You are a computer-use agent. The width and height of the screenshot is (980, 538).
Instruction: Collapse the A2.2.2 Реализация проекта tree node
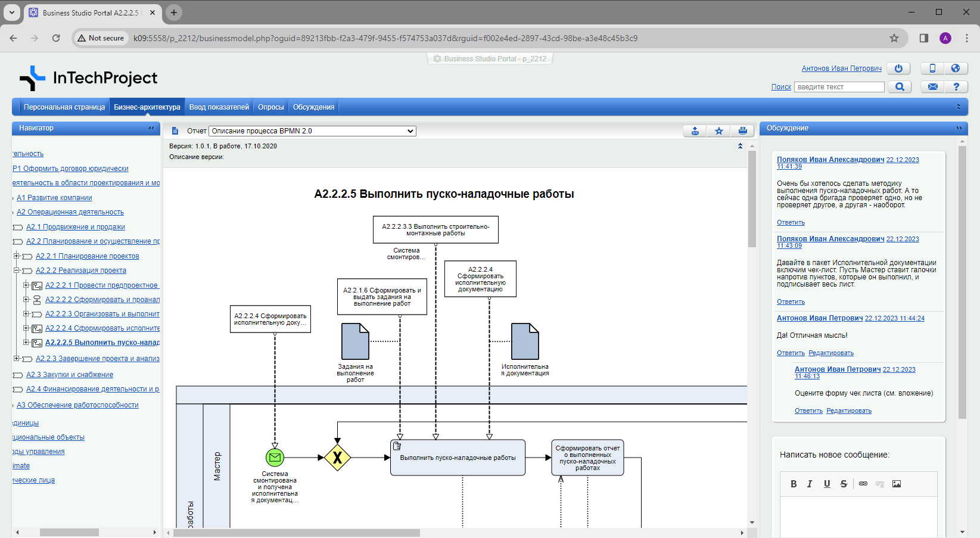(17, 270)
